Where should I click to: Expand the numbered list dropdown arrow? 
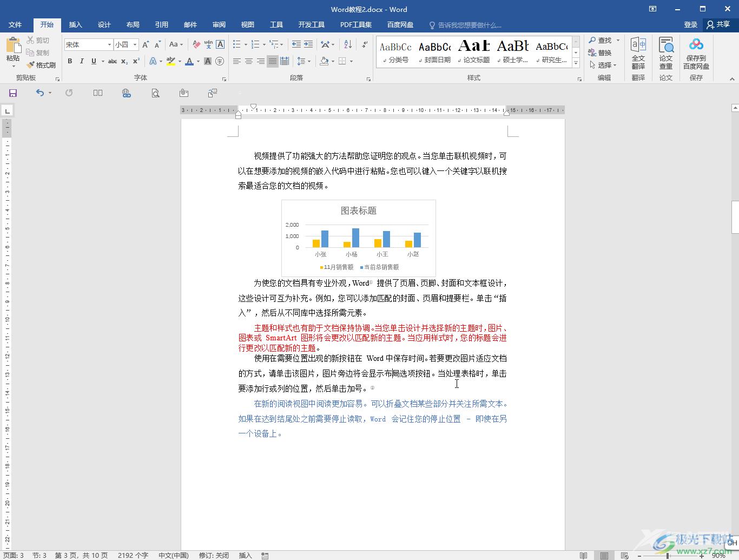point(264,45)
